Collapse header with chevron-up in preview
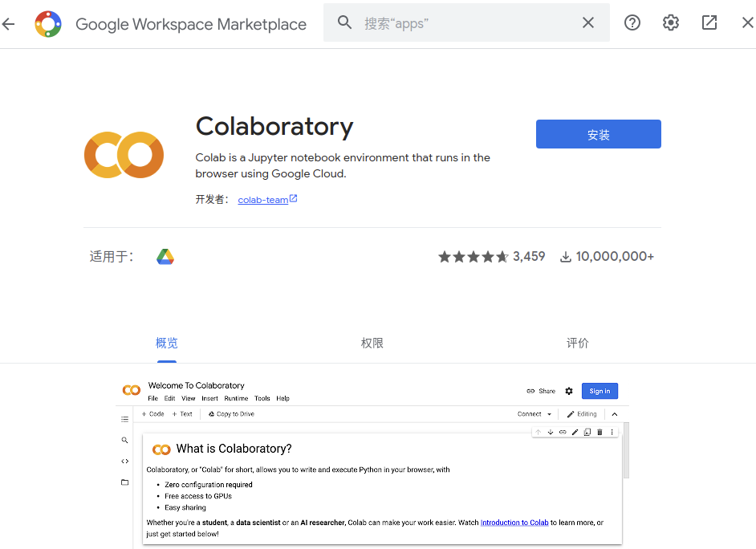The width and height of the screenshot is (756, 549). (615, 414)
